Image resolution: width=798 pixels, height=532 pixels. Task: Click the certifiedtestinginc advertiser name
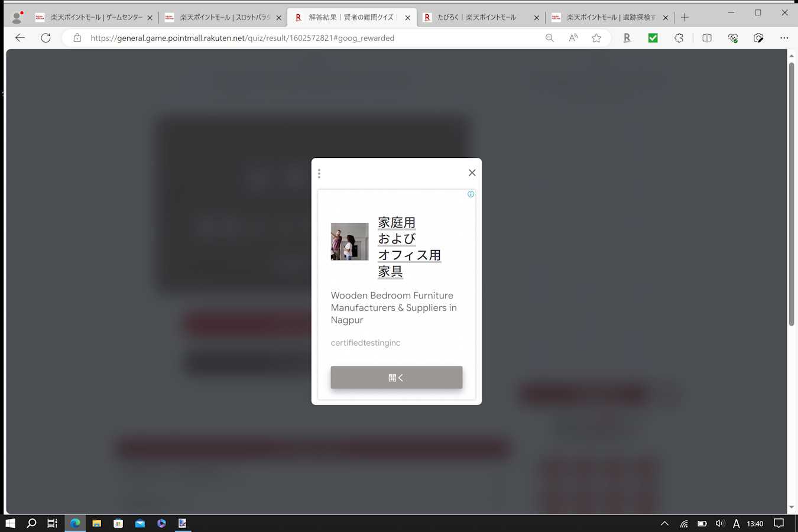[x=365, y=343]
